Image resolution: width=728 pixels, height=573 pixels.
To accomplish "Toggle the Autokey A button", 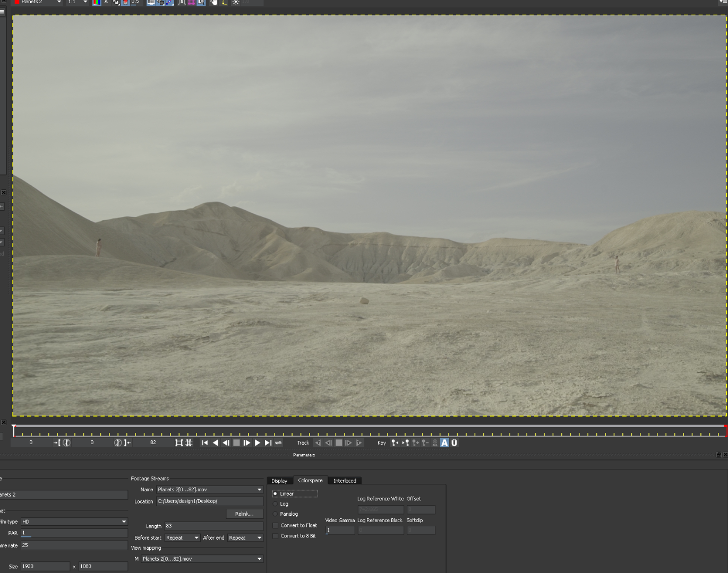I will 444,443.
